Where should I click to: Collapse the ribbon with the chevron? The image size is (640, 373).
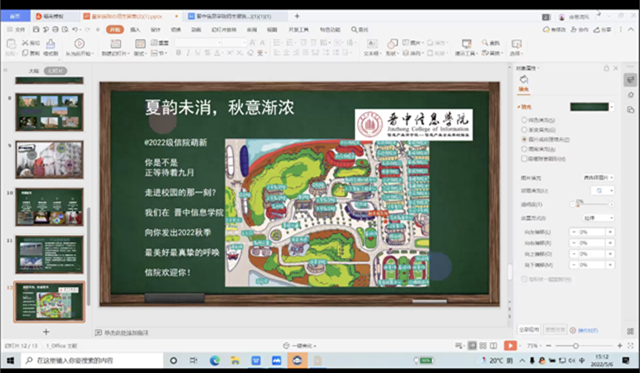click(x=631, y=29)
